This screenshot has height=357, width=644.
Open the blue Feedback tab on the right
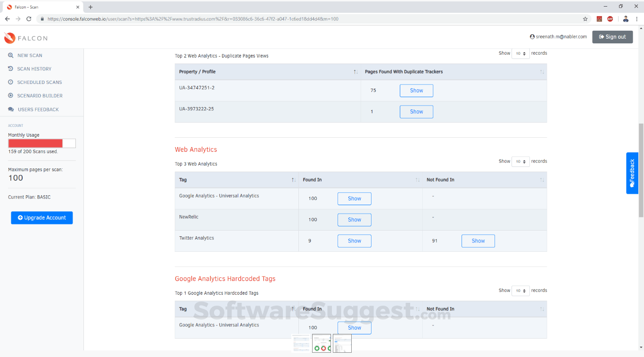click(x=632, y=173)
